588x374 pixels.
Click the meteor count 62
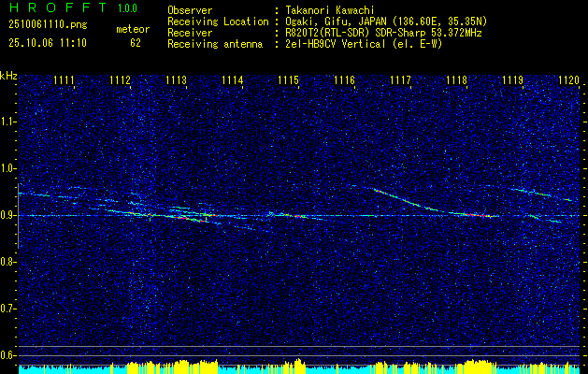point(136,43)
